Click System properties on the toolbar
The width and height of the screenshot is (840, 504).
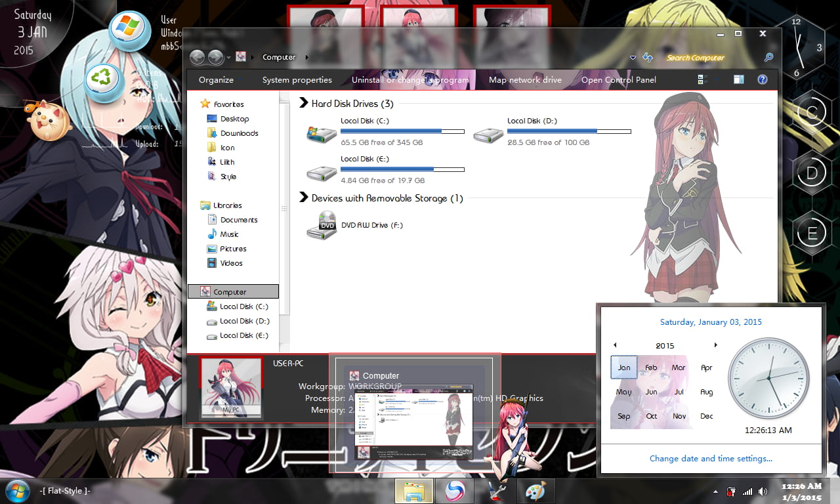(x=296, y=79)
